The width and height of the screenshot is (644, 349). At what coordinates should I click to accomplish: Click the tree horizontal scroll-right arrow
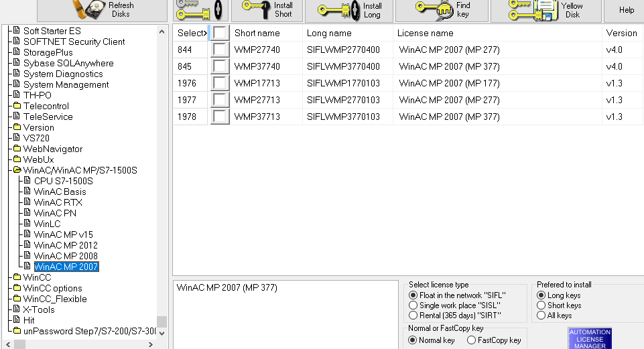pos(151,344)
